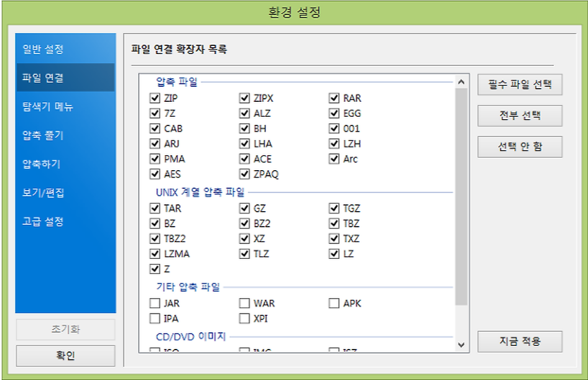Click the 전부 선택 button
Screen dimensions: 588x380
point(520,115)
